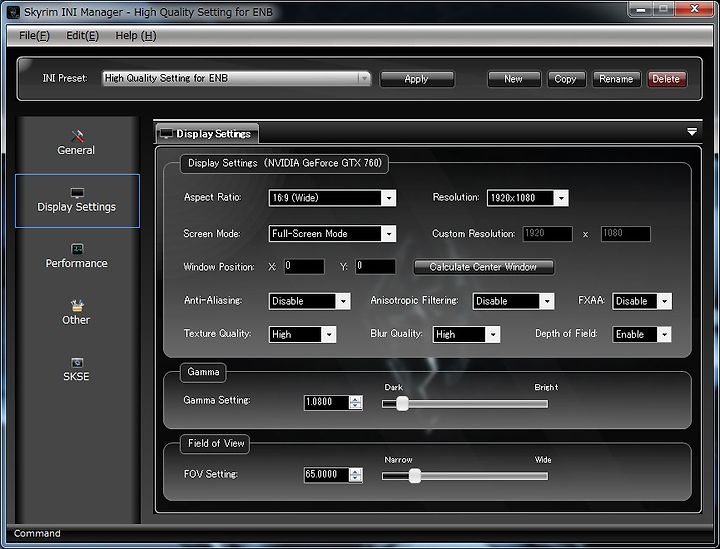This screenshot has height=549, width=720.
Task: Open the Other settings section
Action: tap(76, 313)
